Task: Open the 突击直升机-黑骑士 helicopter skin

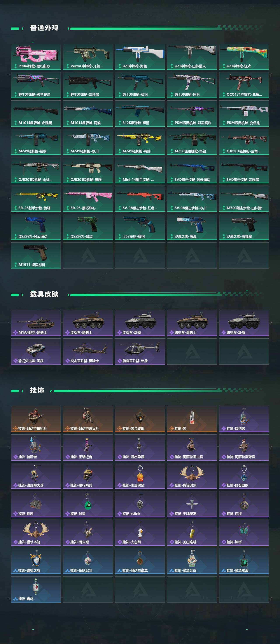Action: pos(88,351)
